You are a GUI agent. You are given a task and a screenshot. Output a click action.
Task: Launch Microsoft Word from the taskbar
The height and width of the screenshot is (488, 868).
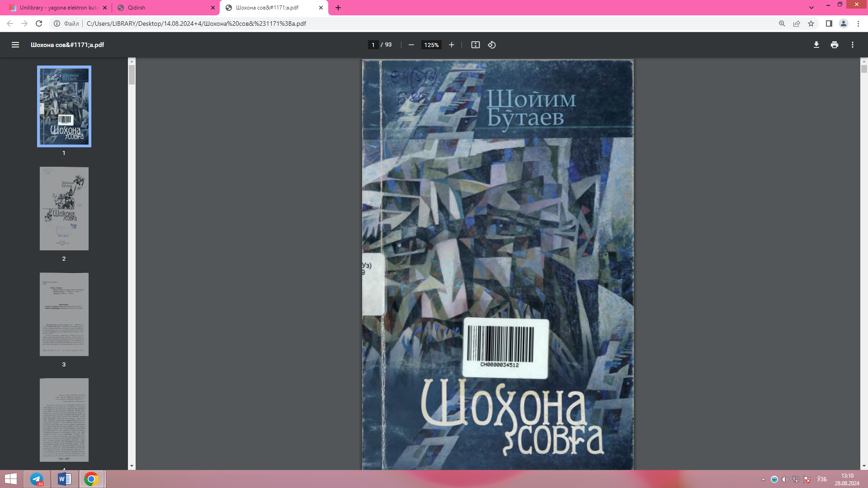[x=63, y=479]
